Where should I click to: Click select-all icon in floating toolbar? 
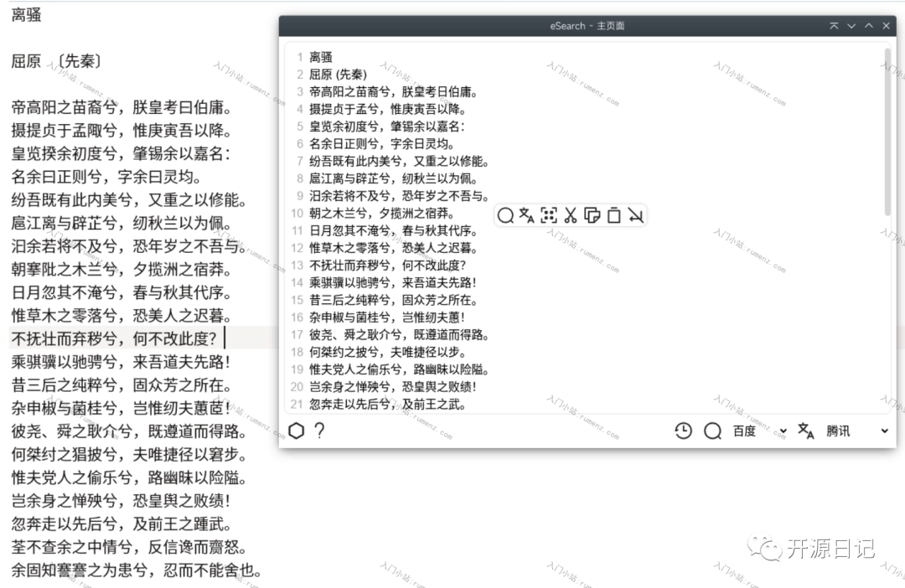click(548, 215)
